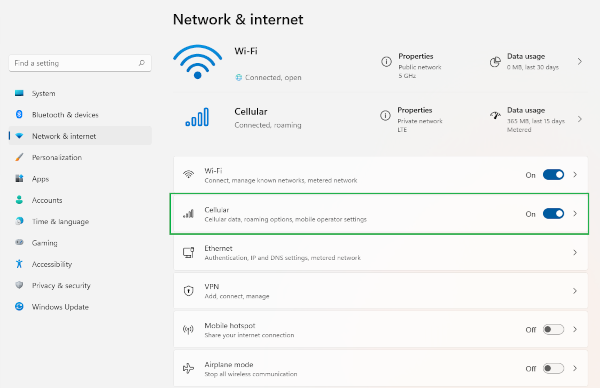Click 'Connected, open' status text

(x=273, y=77)
